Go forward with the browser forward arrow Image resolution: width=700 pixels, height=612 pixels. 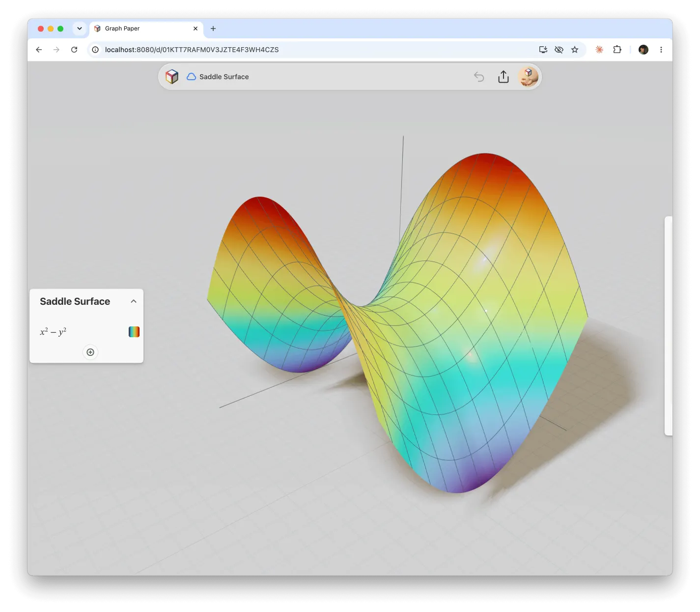(56, 50)
